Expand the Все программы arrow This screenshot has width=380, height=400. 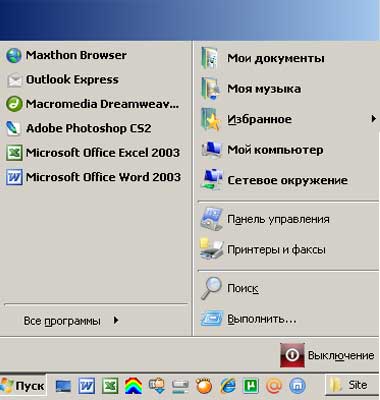click(116, 321)
